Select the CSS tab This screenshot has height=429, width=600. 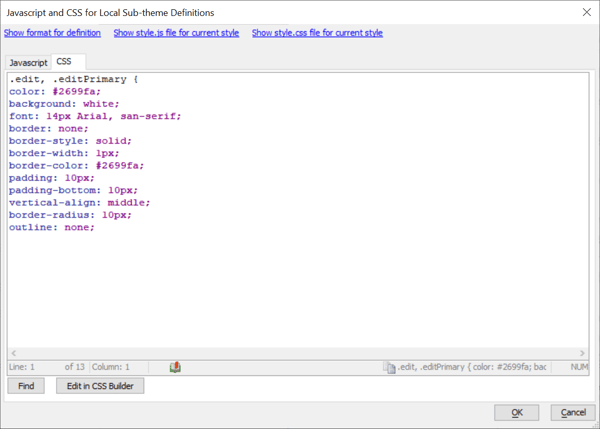coord(64,62)
